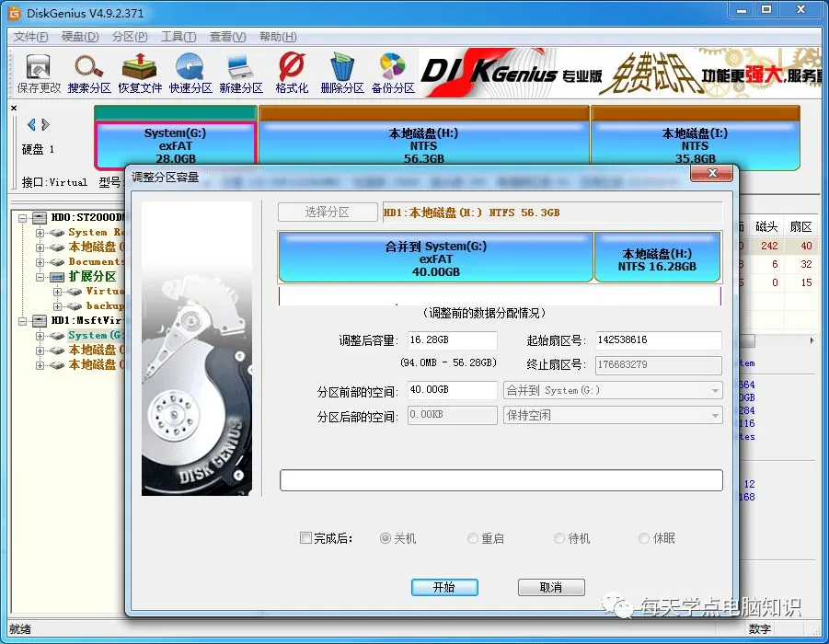Expand the System Re partition node
The width and height of the screenshot is (829, 644).
pyautogui.click(x=40, y=233)
